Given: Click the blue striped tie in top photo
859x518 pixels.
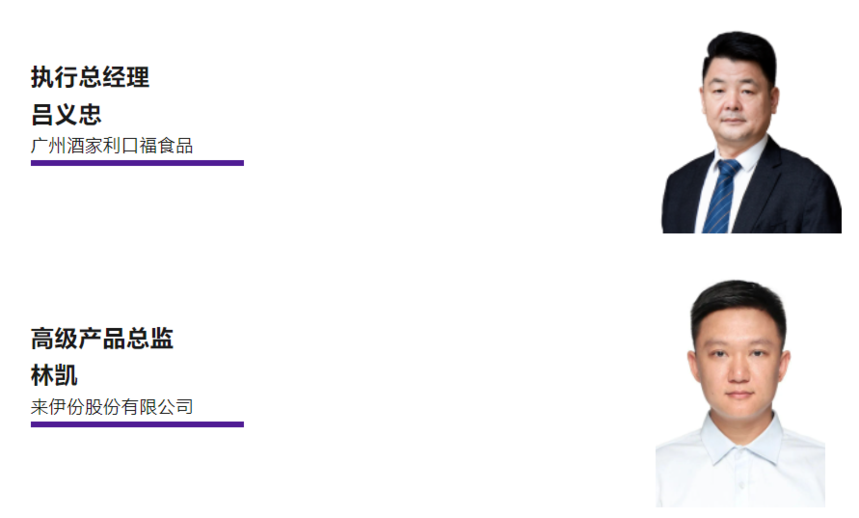Looking at the screenshot, I should click(721, 196).
